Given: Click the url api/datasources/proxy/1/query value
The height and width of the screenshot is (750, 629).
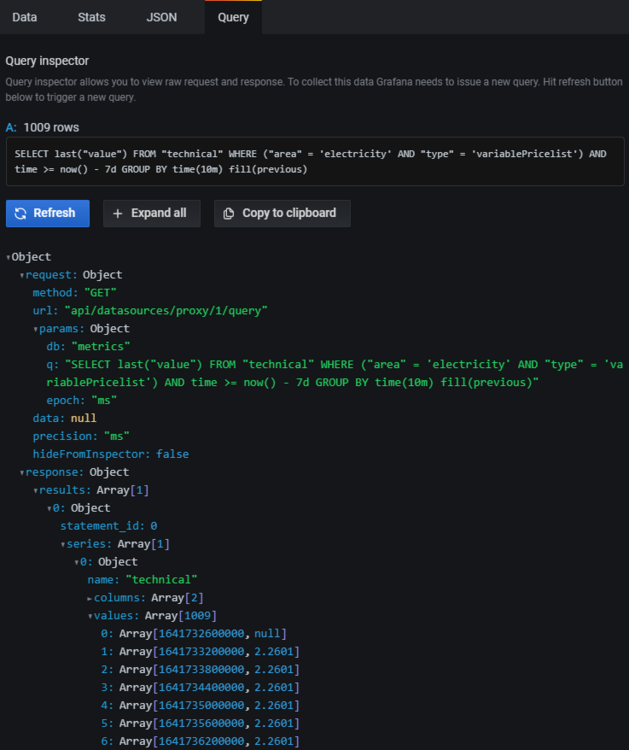Looking at the screenshot, I should click(x=166, y=311).
